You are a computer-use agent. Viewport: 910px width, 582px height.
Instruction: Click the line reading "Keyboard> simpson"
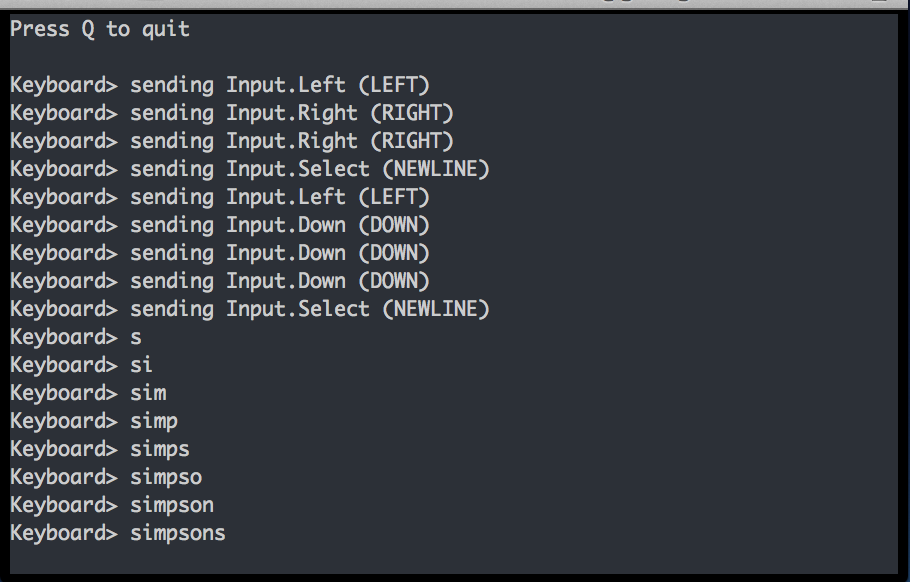point(112,505)
